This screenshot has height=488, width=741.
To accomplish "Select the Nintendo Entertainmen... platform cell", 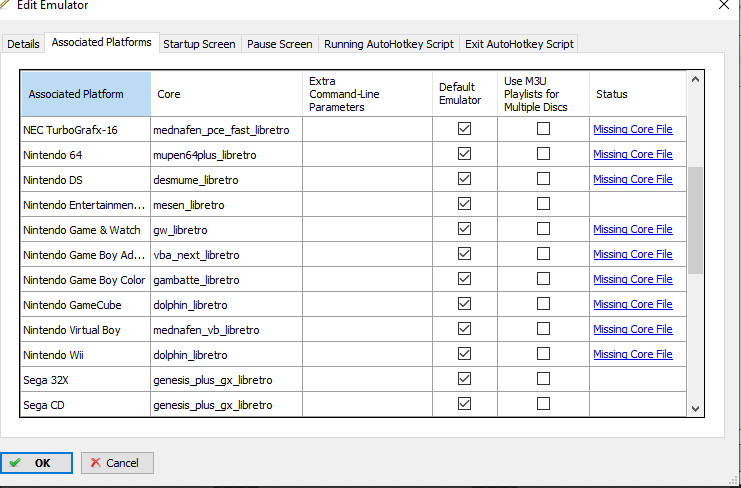I will (x=86, y=204).
